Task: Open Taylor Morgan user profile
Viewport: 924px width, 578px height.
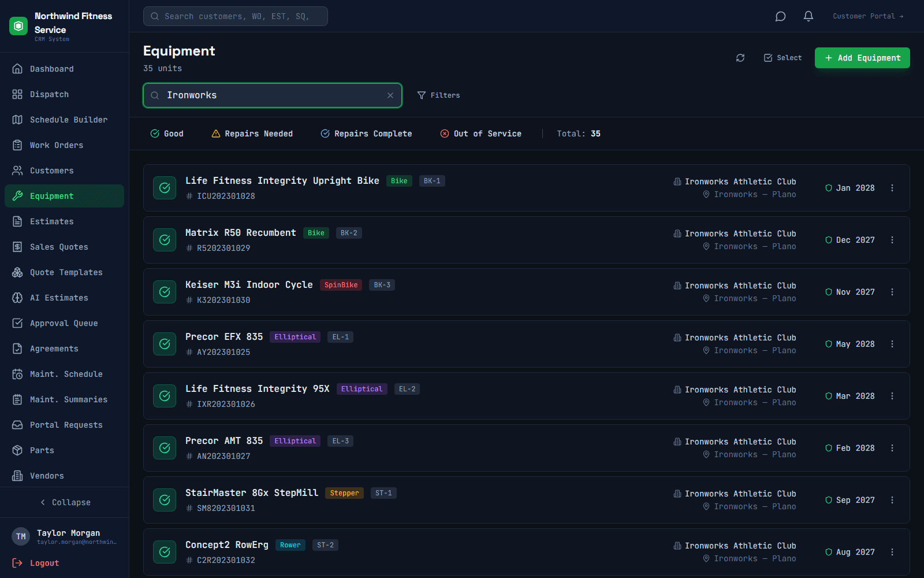Action: [x=64, y=536]
